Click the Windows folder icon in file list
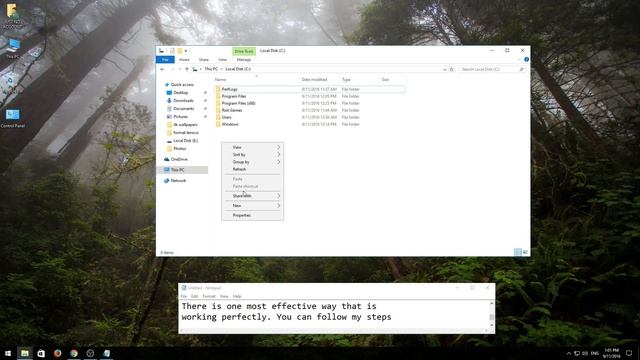This screenshot has height=360, width=640. (218, 124)
